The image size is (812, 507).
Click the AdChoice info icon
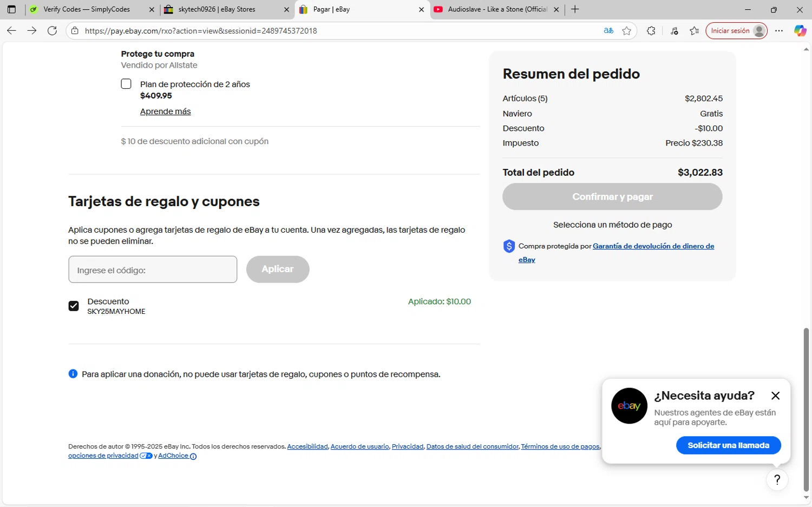pos(193,456)
